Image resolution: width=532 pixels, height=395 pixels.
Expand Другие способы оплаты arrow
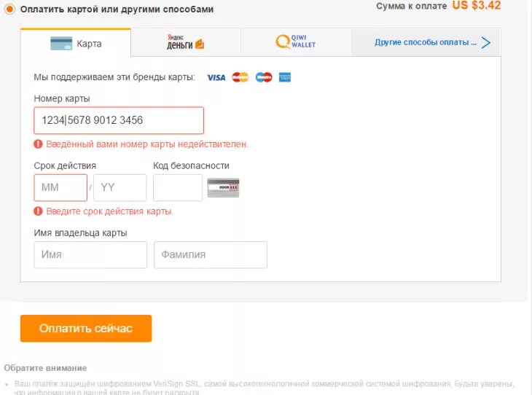coord(486,42)
